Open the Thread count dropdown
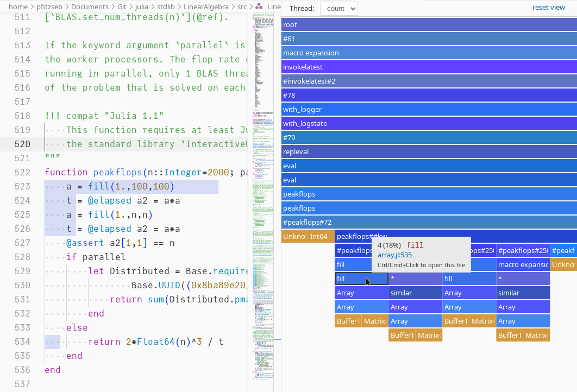 tap(338, 9)
